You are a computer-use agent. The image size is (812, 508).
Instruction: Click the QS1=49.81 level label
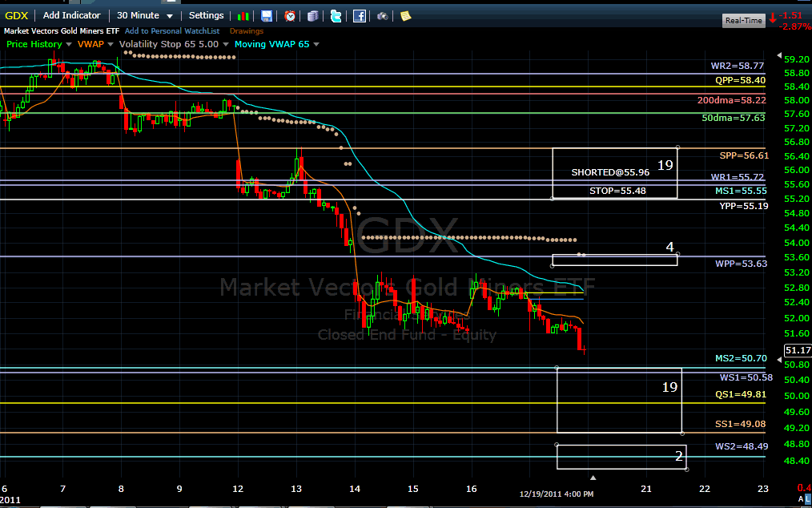pyautogui.click(x=741, y=394)
